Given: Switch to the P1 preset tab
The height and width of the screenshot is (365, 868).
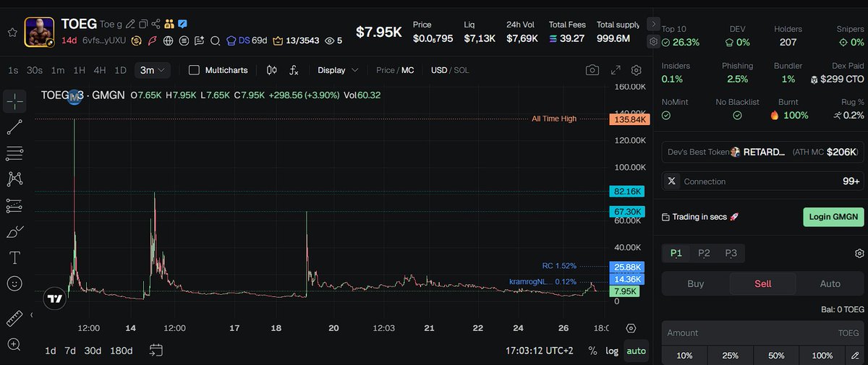Looking at the screenshot, I should [x=676, y=253].
